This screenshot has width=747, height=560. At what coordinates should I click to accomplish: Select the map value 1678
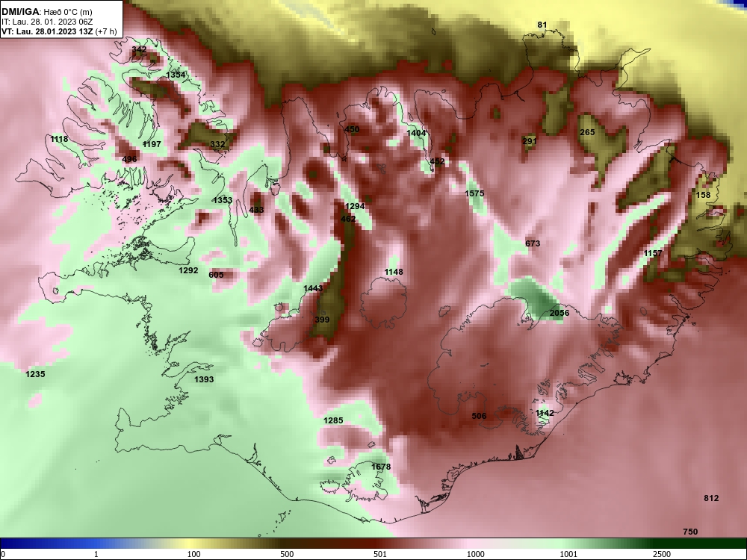(381, 467)
